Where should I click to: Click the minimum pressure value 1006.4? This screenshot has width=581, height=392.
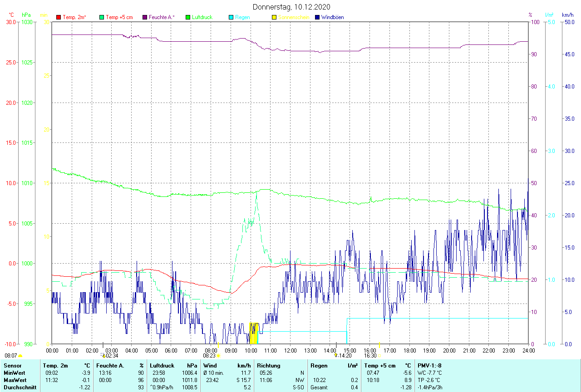[x=189, y=373]
